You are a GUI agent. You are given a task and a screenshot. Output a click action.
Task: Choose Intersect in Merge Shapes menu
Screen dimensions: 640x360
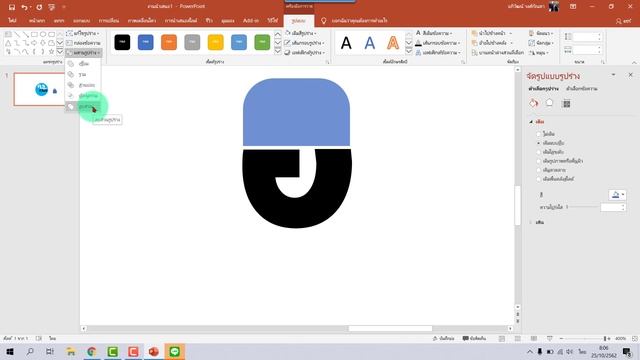coord(83,96)
